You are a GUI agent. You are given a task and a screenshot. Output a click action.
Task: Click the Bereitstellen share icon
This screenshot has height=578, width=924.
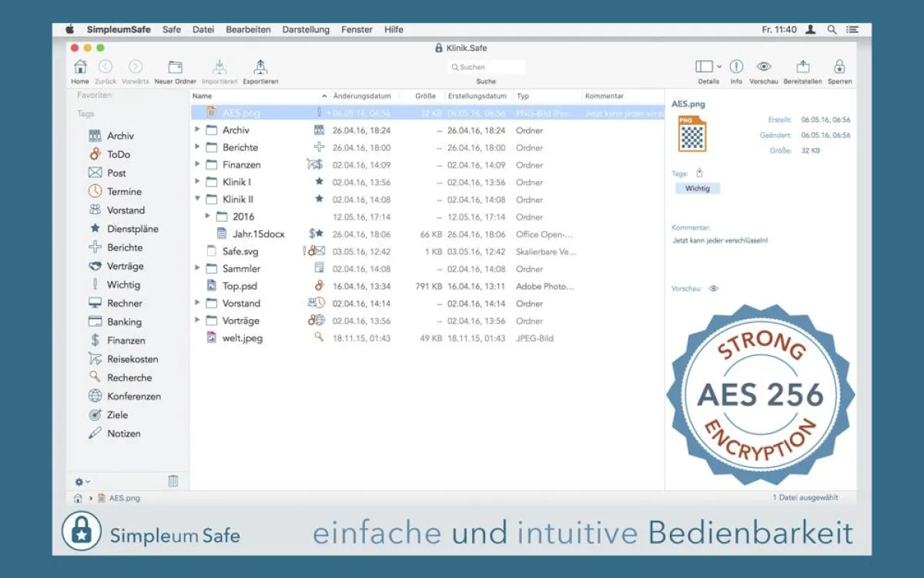[803, 68]
